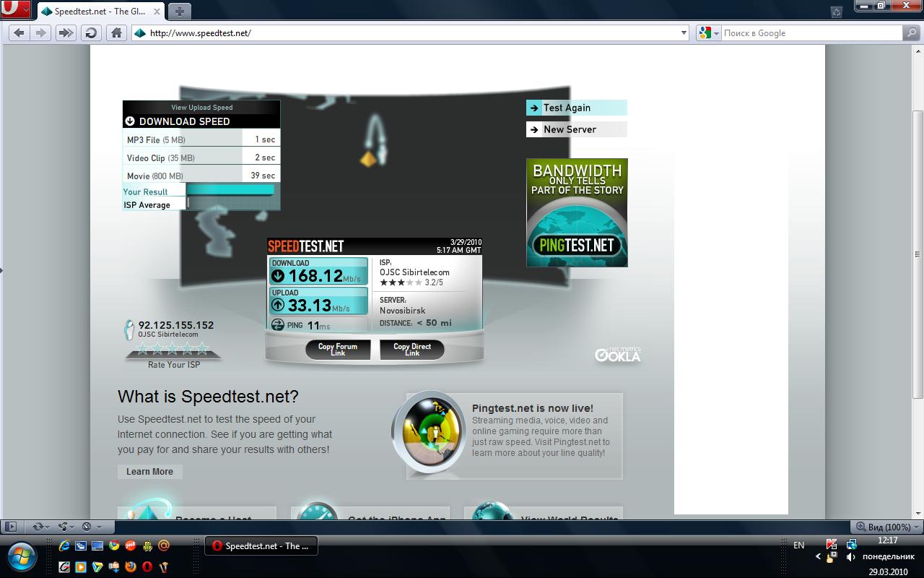Launch Firefox from the quick launch bar
Screen dimensions: 924x578
(x=131, y=566)
